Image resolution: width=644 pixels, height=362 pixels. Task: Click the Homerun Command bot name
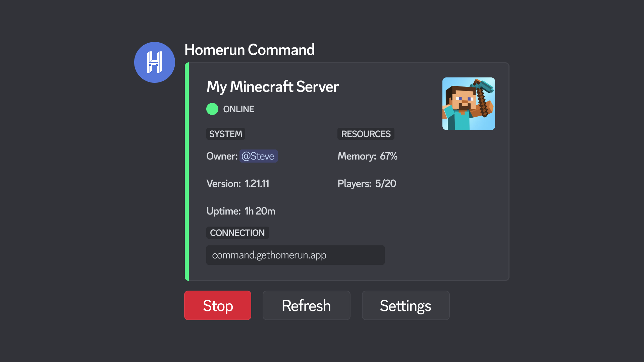(x=250, y=49)
